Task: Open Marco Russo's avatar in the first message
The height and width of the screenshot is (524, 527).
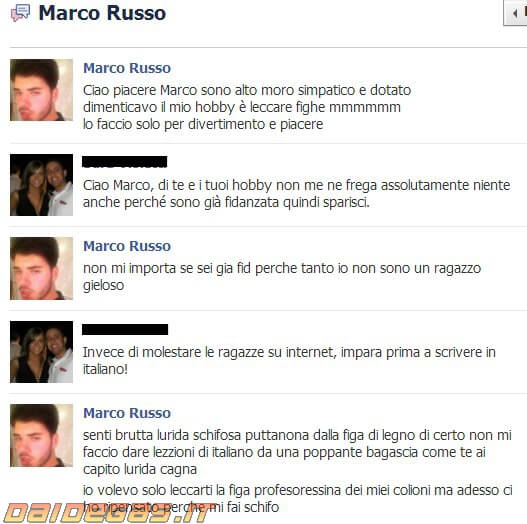Action: coord(41,90)
